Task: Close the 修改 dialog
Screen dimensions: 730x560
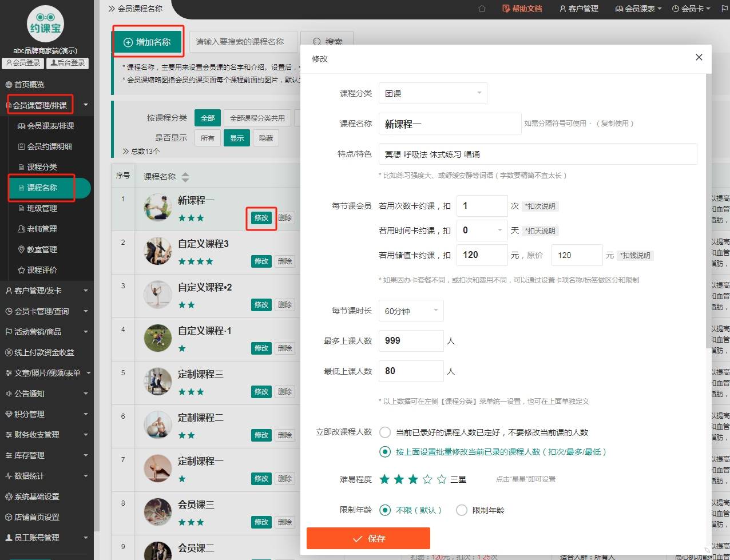Action: pos(699,57)
